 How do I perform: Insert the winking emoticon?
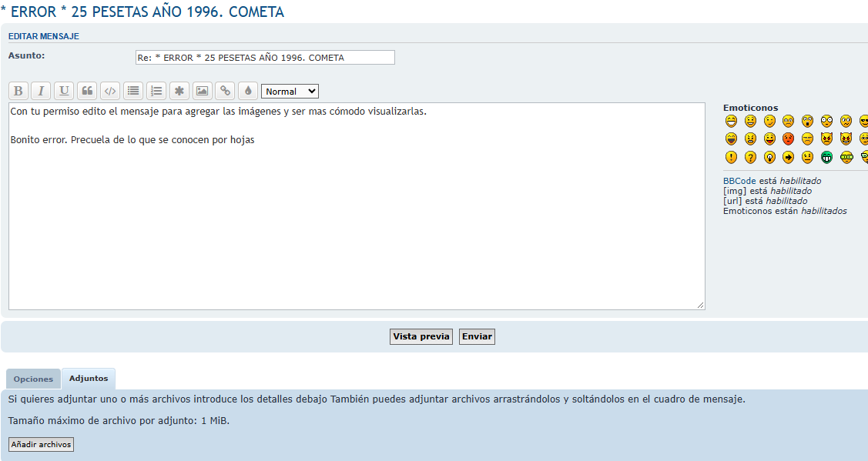(x=769, y=121)
